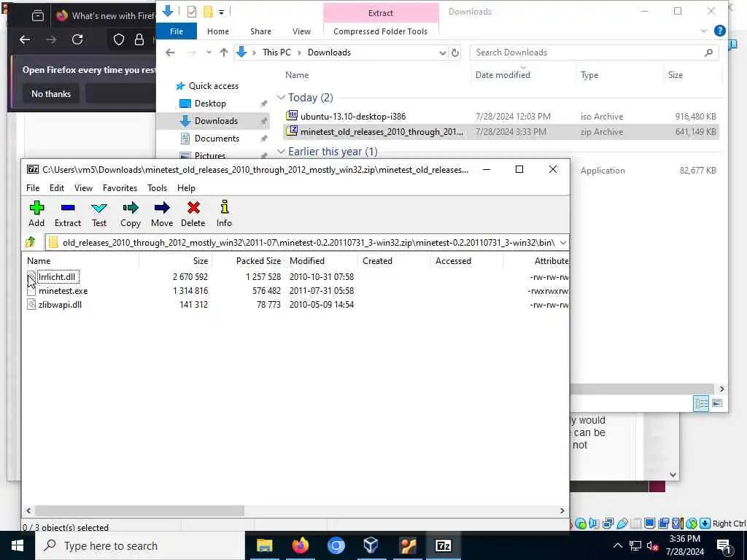The height and width of the screenshot is (560, 747).
Task: Open Compressed Folder Tools ribbon tab
Action: pyautogui.click(x=380, y=31)
